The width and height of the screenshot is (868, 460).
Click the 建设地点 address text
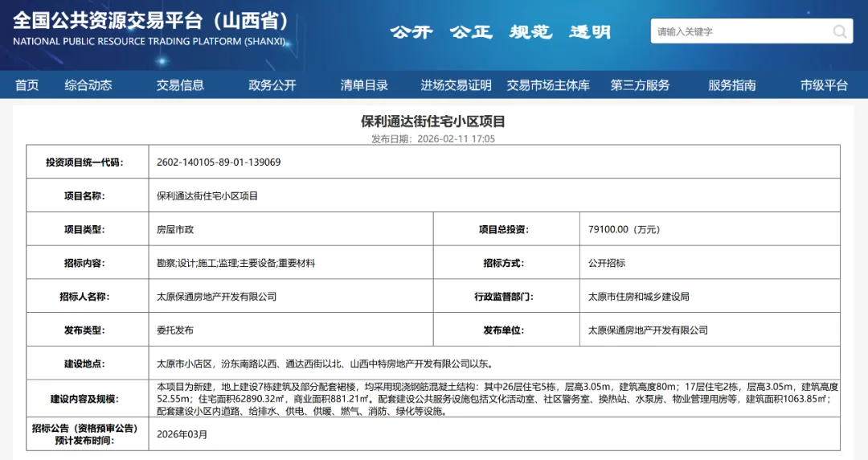click(x=325, y=363)
